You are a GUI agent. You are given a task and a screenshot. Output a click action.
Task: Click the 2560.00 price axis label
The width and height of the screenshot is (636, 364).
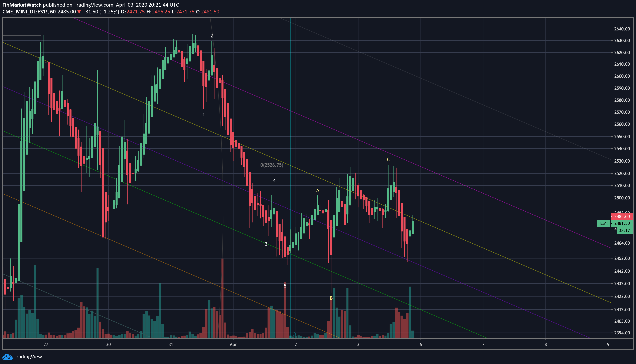point(622,124)
